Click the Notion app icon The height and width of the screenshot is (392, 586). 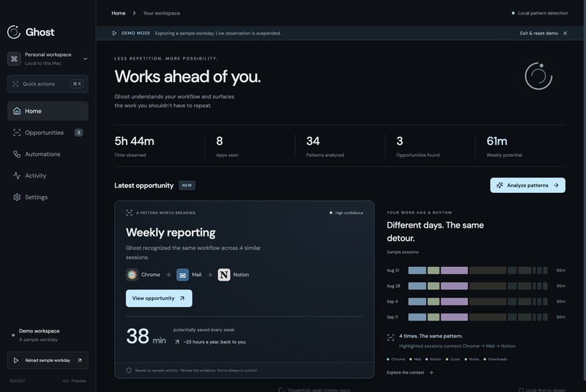[224, 275]
